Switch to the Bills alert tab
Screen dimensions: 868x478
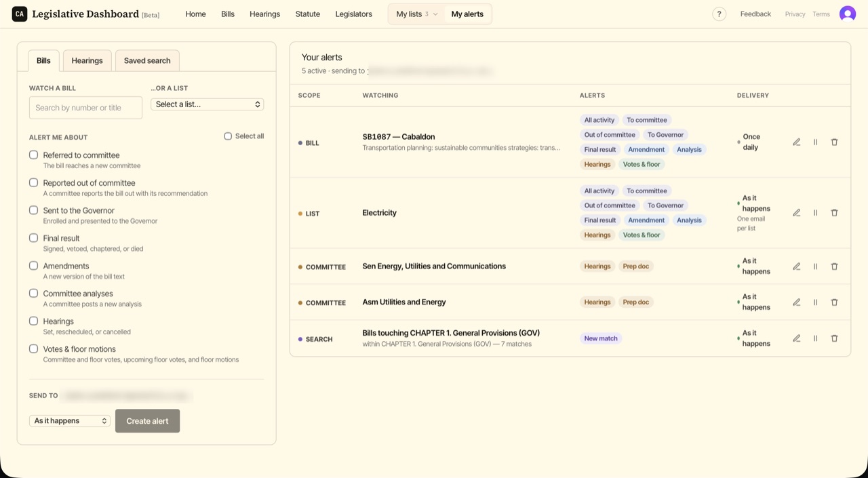[43, 60]
